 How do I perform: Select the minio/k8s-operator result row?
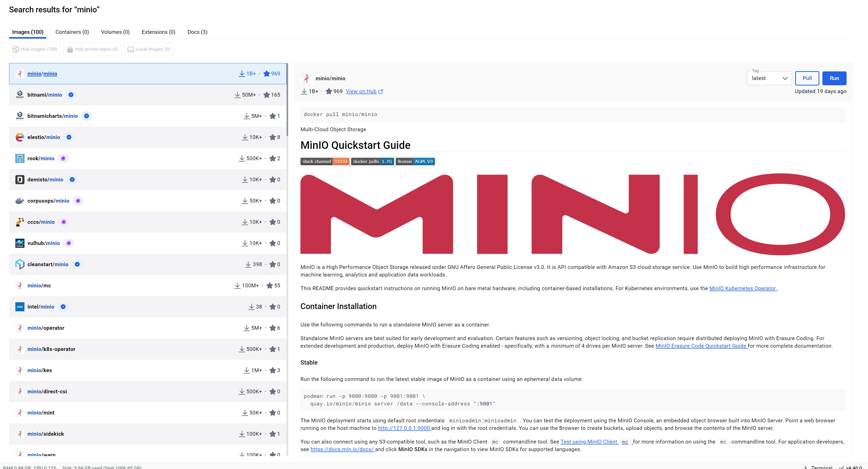pyautogui.click(x=148, y=349)
